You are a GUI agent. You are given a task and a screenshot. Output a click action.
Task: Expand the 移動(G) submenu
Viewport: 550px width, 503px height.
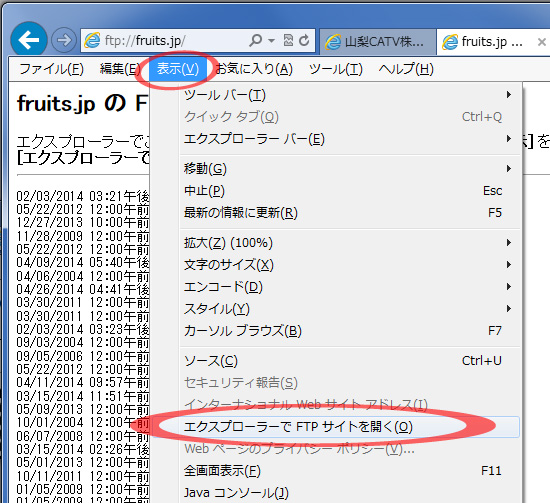click(x=349, y=169)
